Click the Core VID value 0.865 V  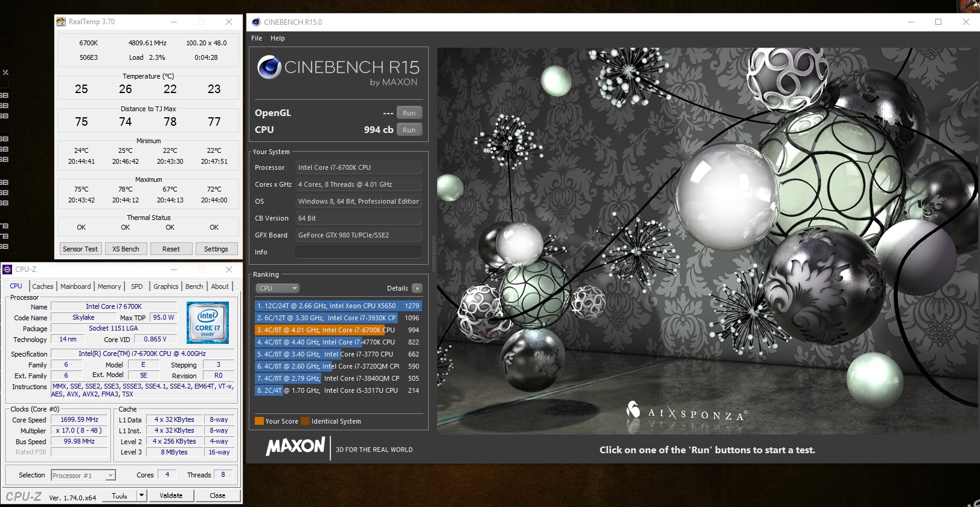coord(156,339)
